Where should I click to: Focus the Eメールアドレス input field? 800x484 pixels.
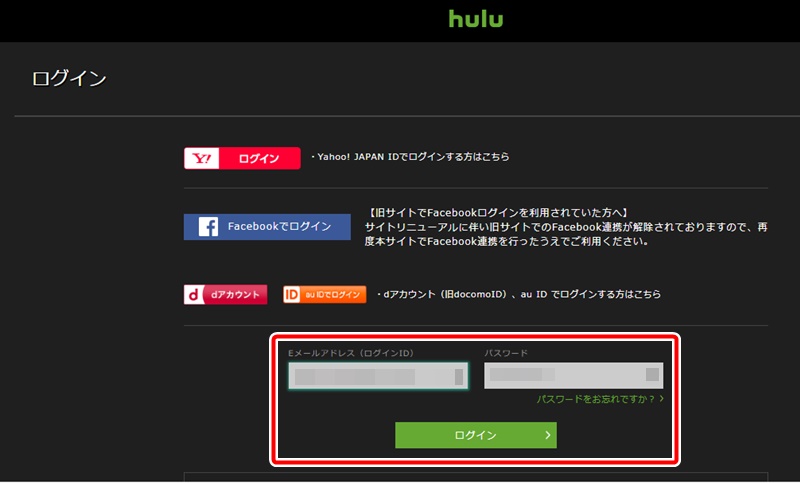pos(378,376)
